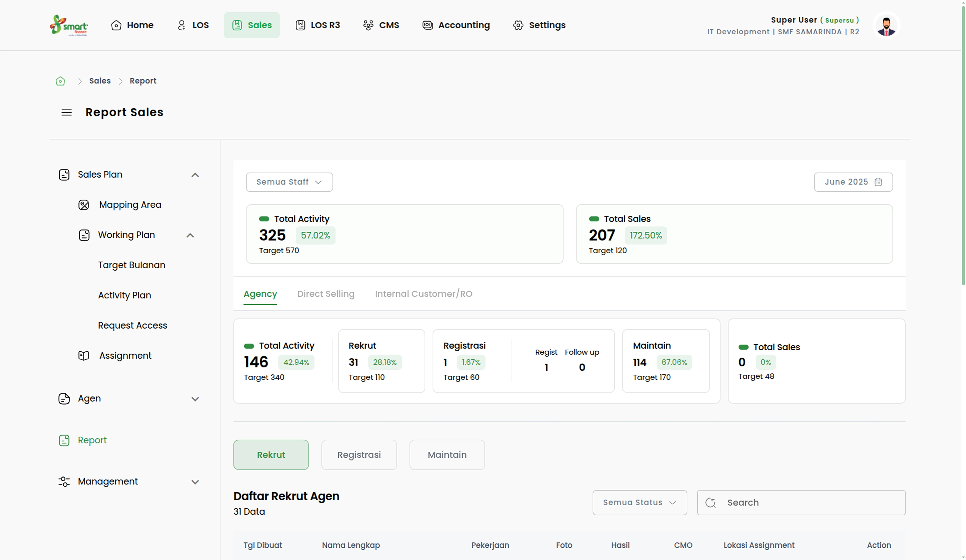This screenshot has height=560, width=966.
Task: Switch to the Direct Selling tab
Action: pos(326,294)
